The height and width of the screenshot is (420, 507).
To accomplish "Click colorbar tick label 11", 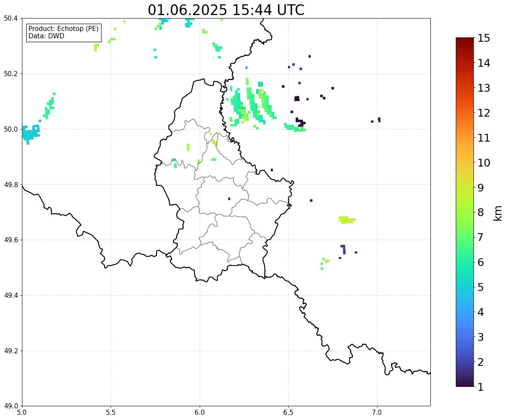I will coord(484,138).
